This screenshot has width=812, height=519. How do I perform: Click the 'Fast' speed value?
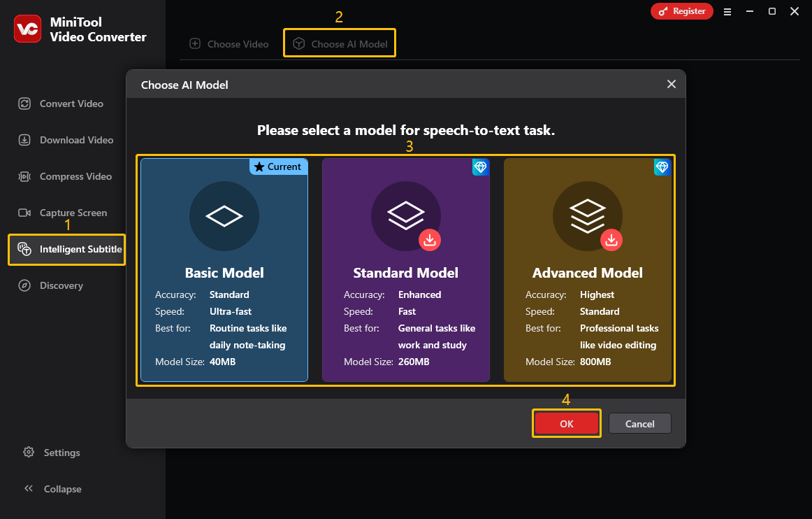(x=407, y=311)
